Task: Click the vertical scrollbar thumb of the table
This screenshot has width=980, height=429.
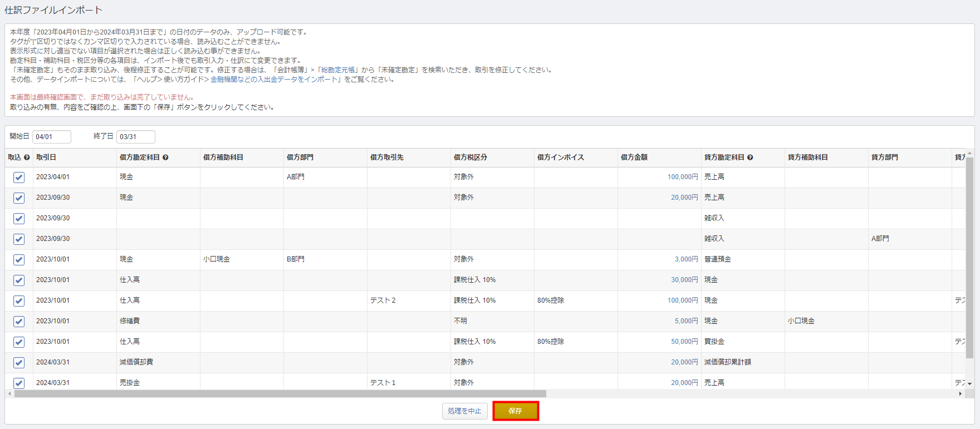Action: [969, 259]
